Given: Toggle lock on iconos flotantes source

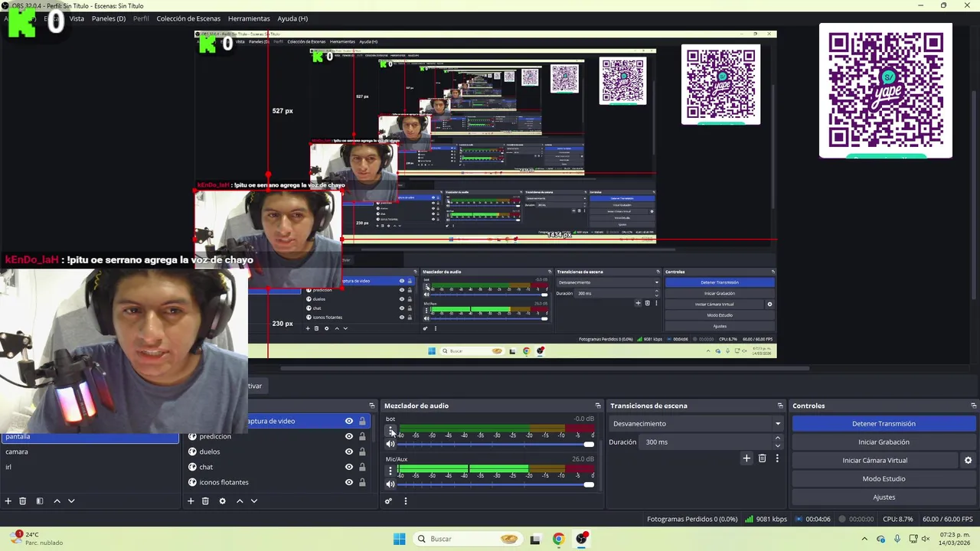Looking at the screenshot, I should (x=362, y=482).
